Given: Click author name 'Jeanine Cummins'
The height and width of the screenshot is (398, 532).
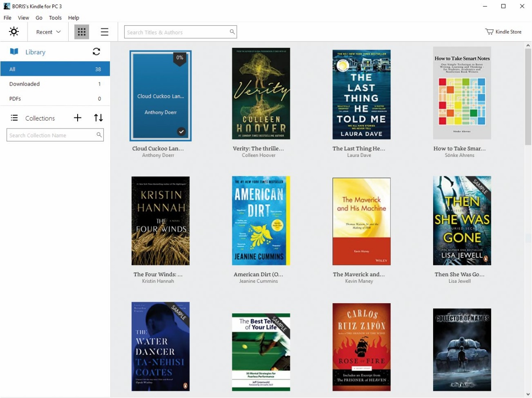Looking at the screenshot, I should coord(258,281).
